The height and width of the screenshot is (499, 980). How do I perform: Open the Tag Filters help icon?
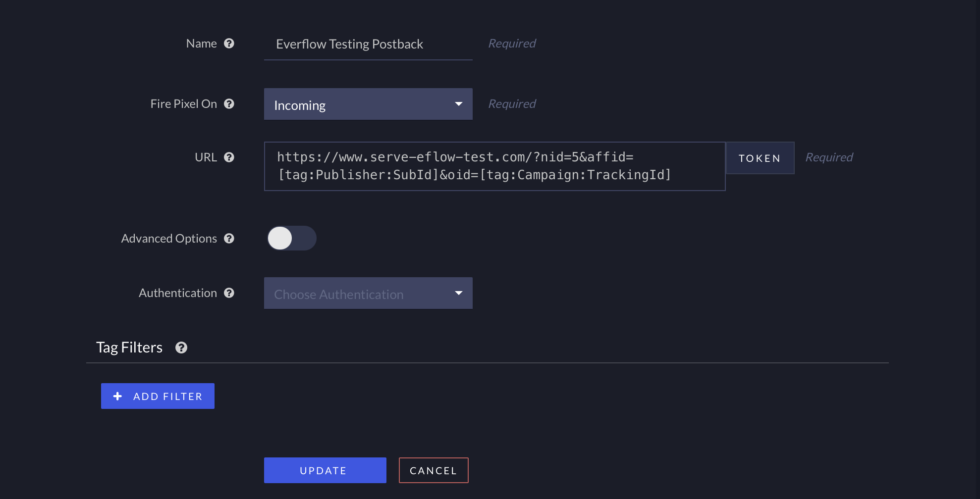(181, 348)
